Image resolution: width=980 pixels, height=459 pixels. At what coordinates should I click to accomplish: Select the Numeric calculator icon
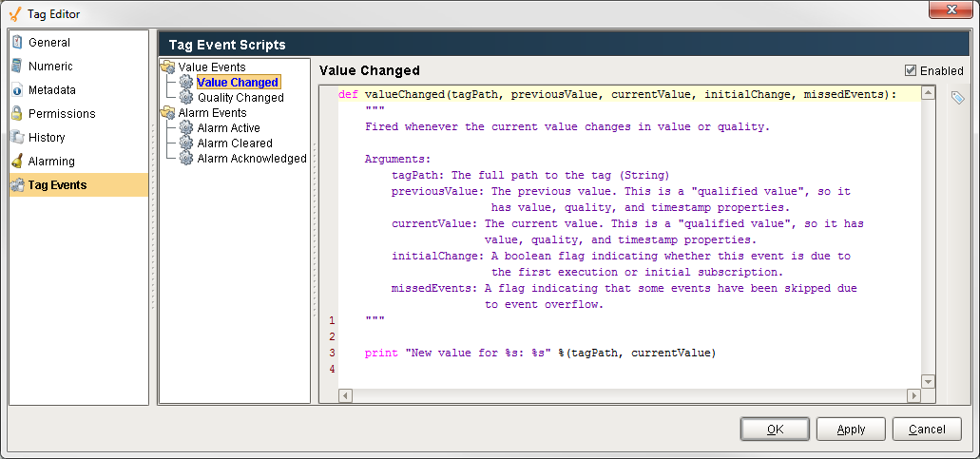[17, 67]
